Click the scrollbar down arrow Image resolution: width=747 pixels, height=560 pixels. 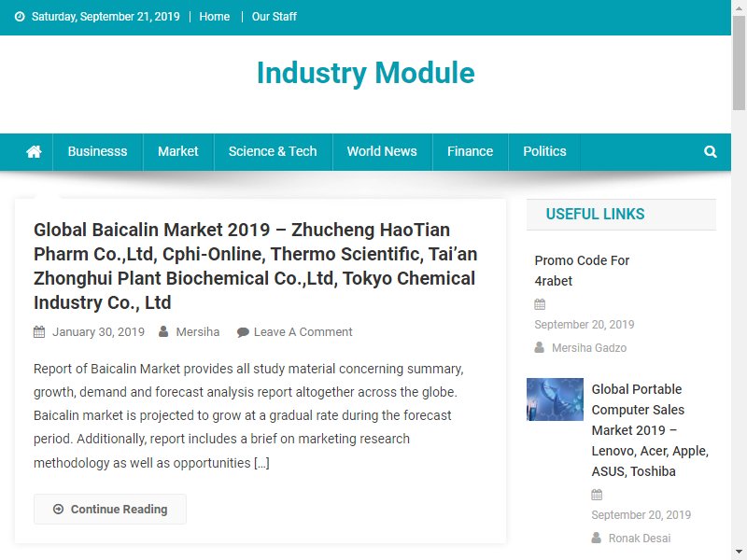pos(739,553)
